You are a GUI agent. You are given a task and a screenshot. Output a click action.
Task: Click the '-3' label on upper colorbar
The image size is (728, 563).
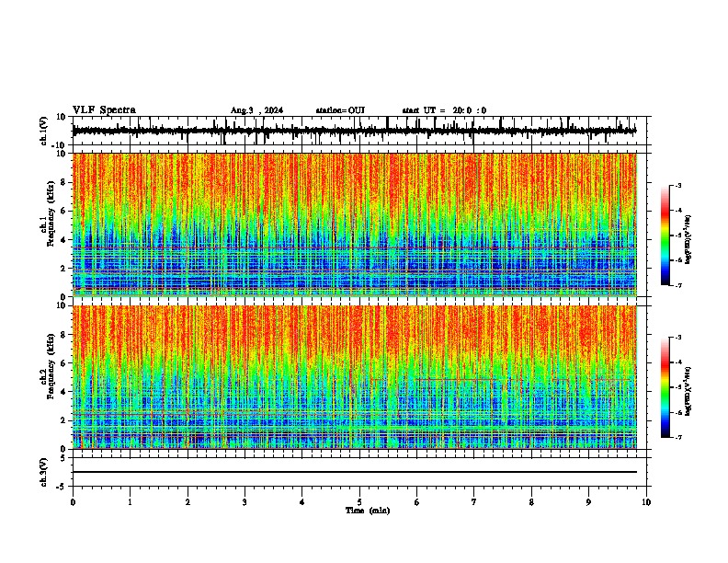(678, 185)
